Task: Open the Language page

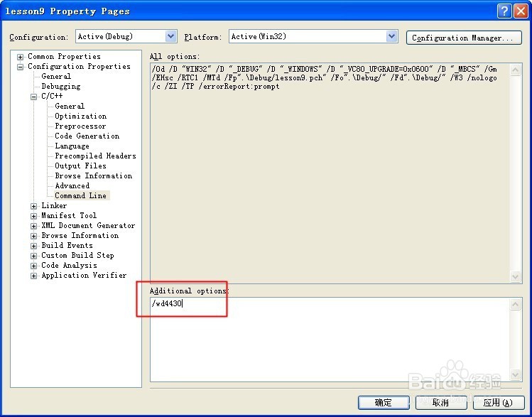Action: click(x=72, y=146)
